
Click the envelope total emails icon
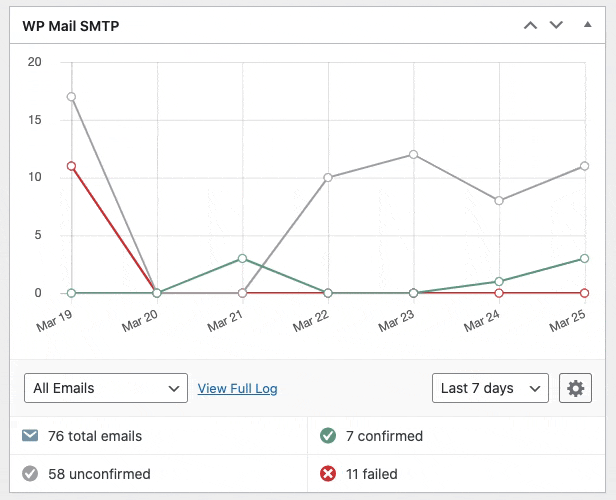(29, 436)
